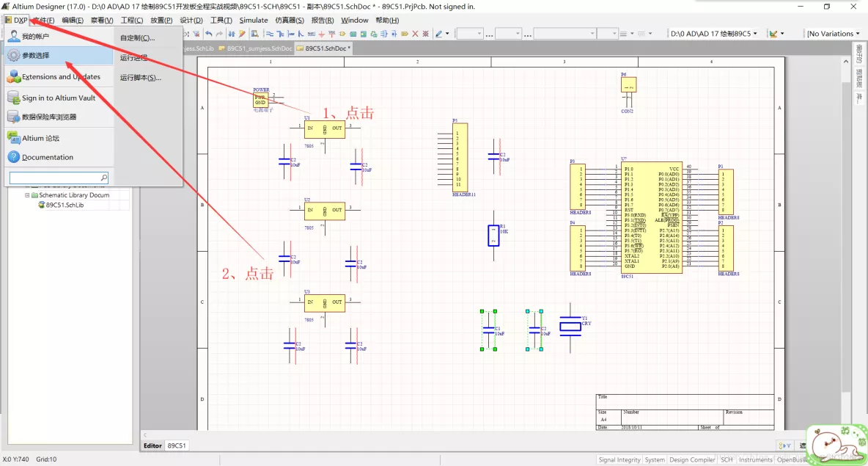Open the arrow beside the green chart icon
This screenshot has height=466, width=868.
pyautogui.click(x=782, y=34)
